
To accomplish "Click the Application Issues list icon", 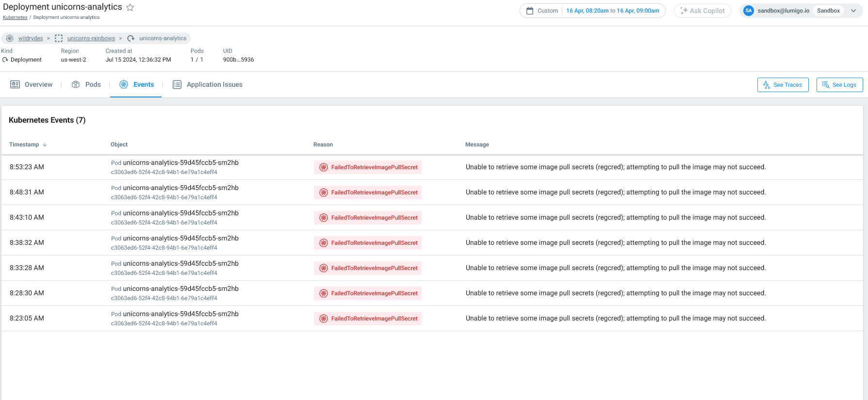I will (x=177, y=84).
